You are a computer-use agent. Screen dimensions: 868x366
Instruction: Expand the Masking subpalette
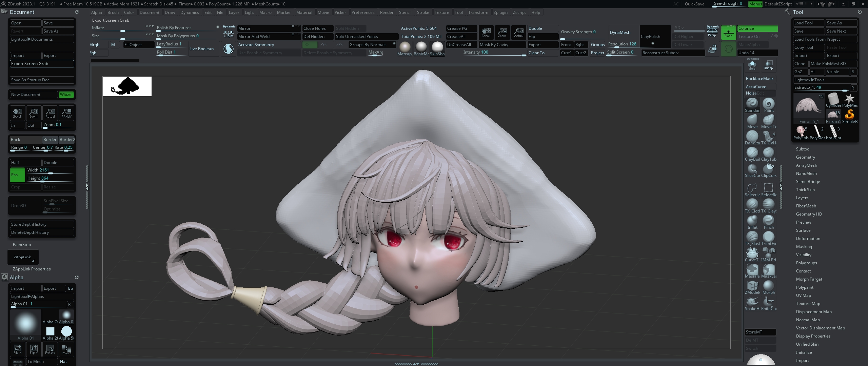(804, 247)
